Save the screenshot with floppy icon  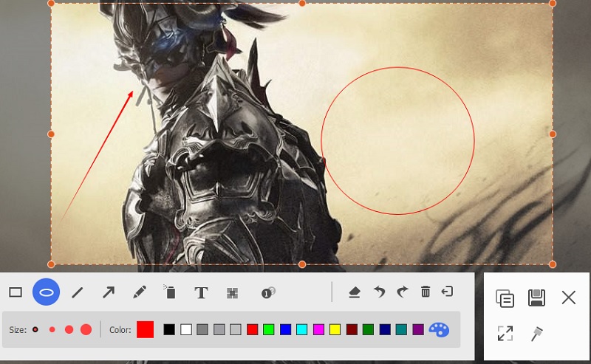(x=537, y=298)
